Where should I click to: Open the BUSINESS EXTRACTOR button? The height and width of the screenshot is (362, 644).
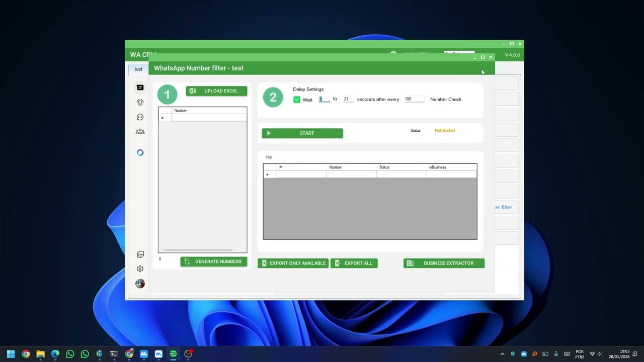444,263
